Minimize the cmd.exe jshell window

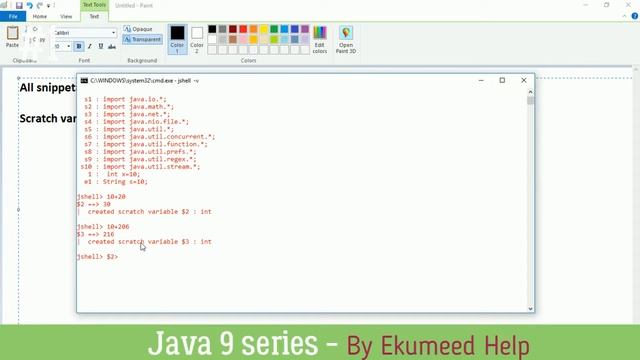(x=481, y=80)
